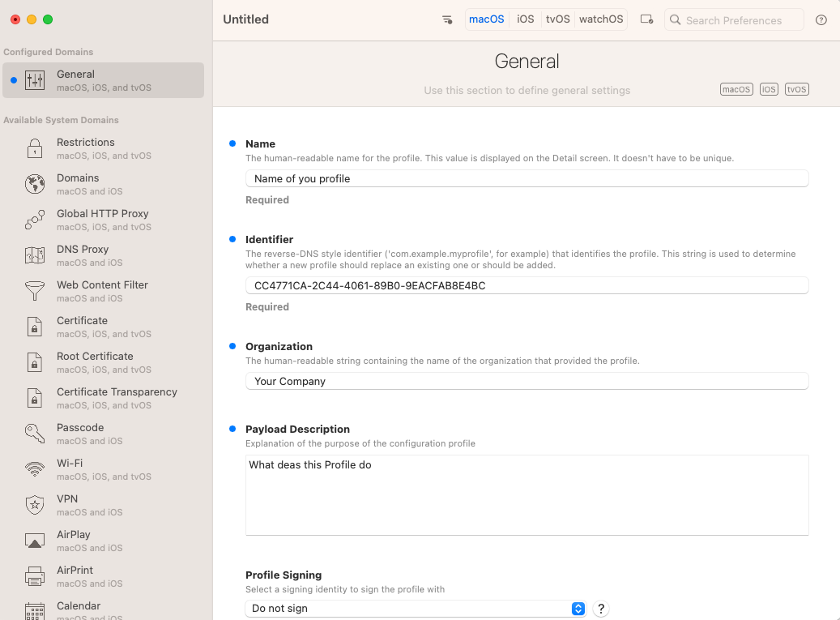Image resolution: width=840 pixels, height=620 pixels.
Task: Open the Global HTTP Proxy icon
Action: 35,220
